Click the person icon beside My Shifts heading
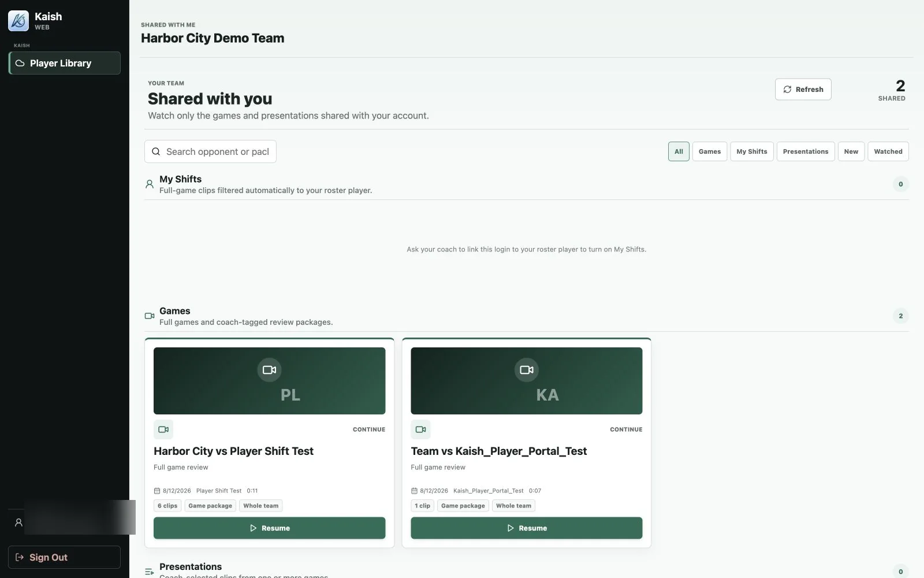 [x=150, y=184]
